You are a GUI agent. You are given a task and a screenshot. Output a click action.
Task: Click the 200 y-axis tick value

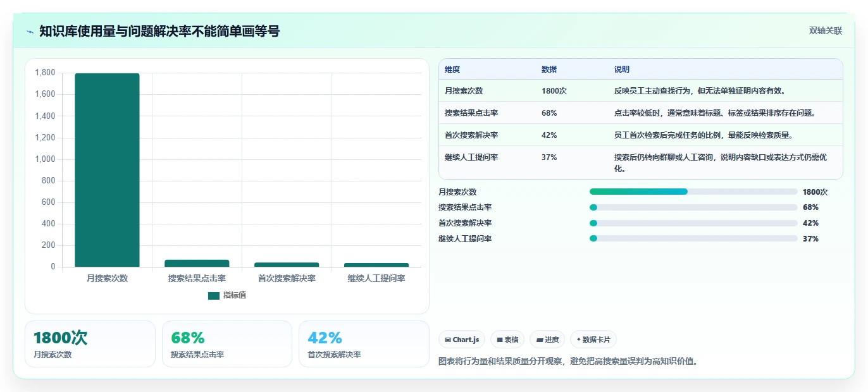(49, 245)
